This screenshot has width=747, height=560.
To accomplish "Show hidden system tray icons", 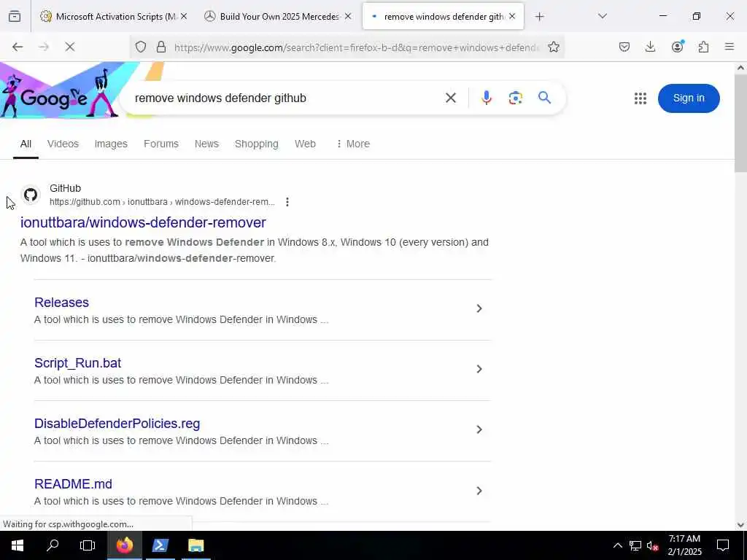I will point(617,545).
